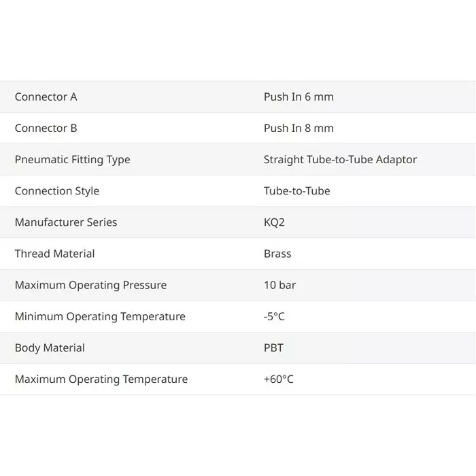Click the Connection Style label

point(57,190)
